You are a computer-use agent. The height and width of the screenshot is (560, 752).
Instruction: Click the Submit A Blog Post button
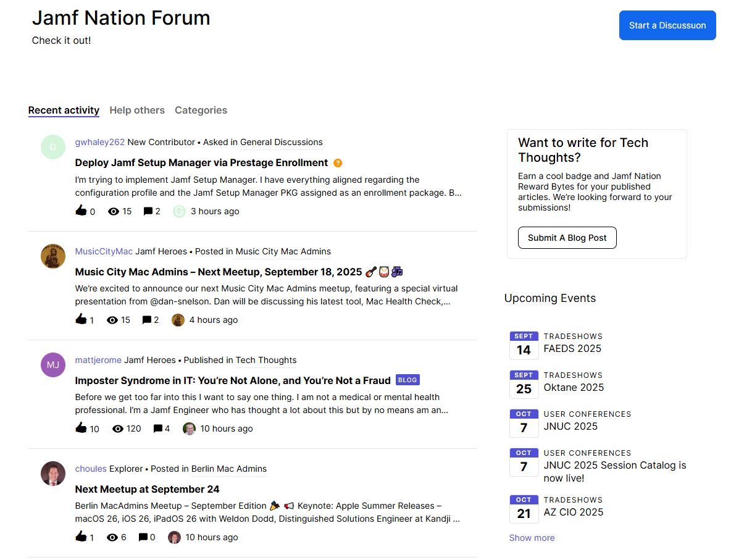click(x=567, y=238)
